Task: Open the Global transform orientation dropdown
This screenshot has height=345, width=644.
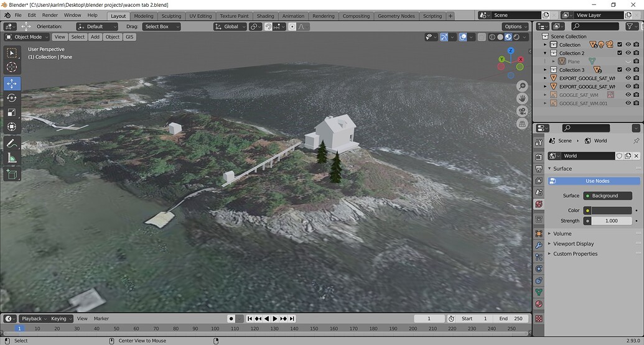Action: pyautogui.click(x=230, y=27)
